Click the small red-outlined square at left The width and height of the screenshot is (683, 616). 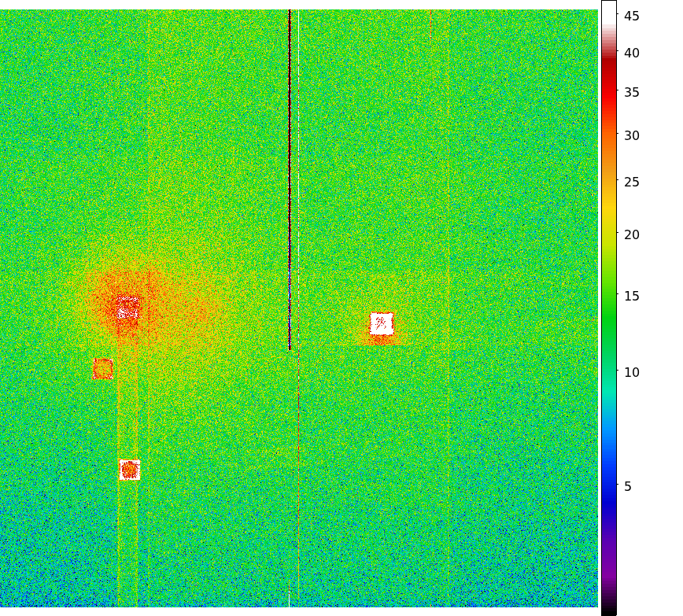click(x=103, y=369)
